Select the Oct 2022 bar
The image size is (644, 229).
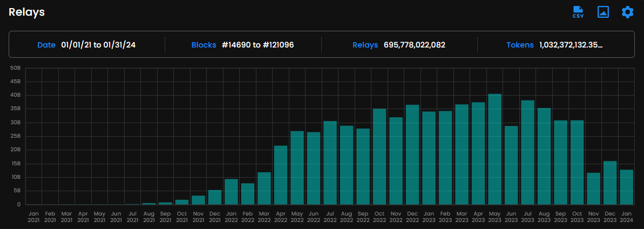[x=379, y=157]
